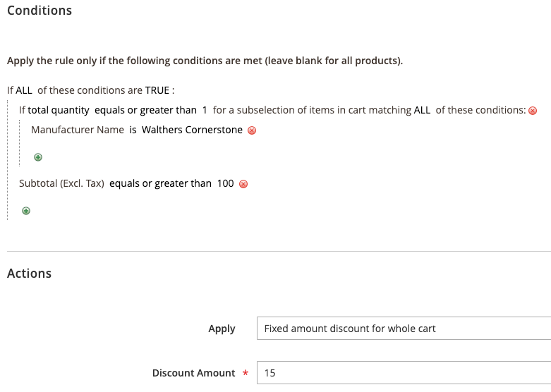Change the total quantity attribute

pyautogui.click(x=59, y=110)
